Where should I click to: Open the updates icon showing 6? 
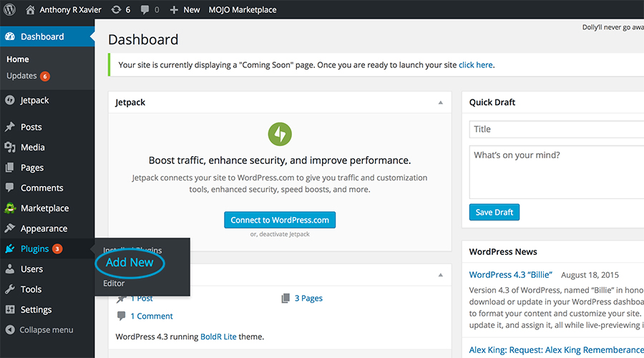[116, 9]
